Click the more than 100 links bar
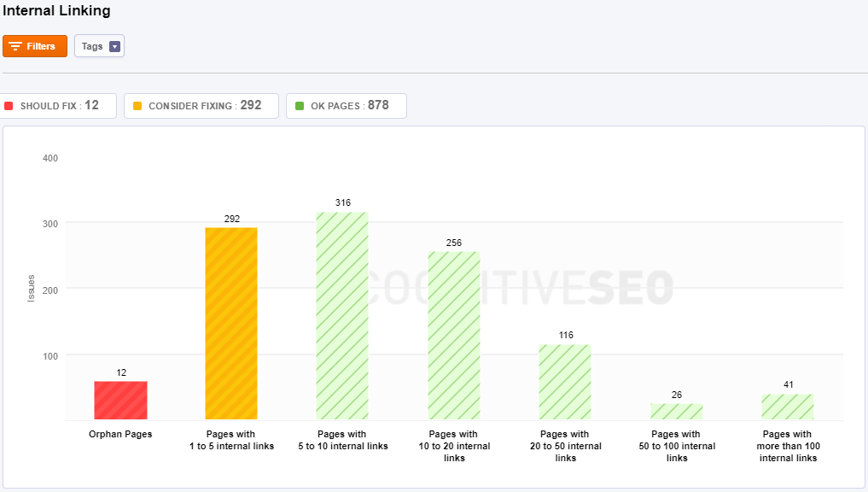Screen dimensions: 868x492 click(788, 407)
